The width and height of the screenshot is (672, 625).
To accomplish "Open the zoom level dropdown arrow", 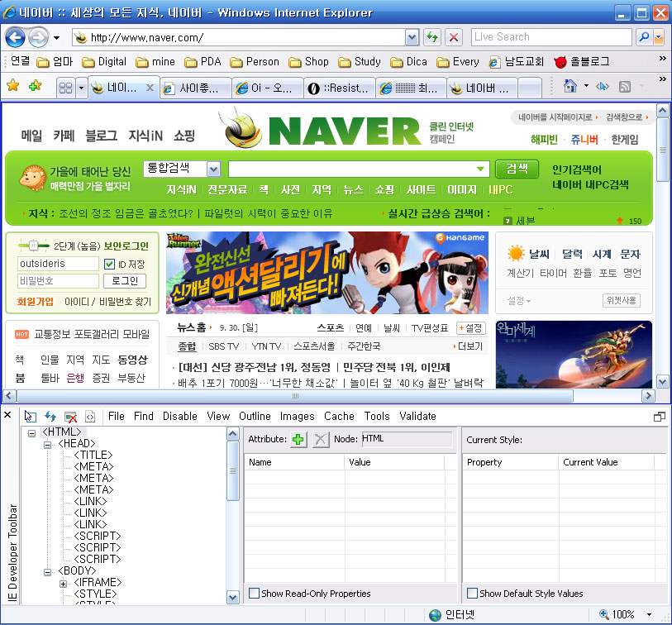I will tap(650, 615).
